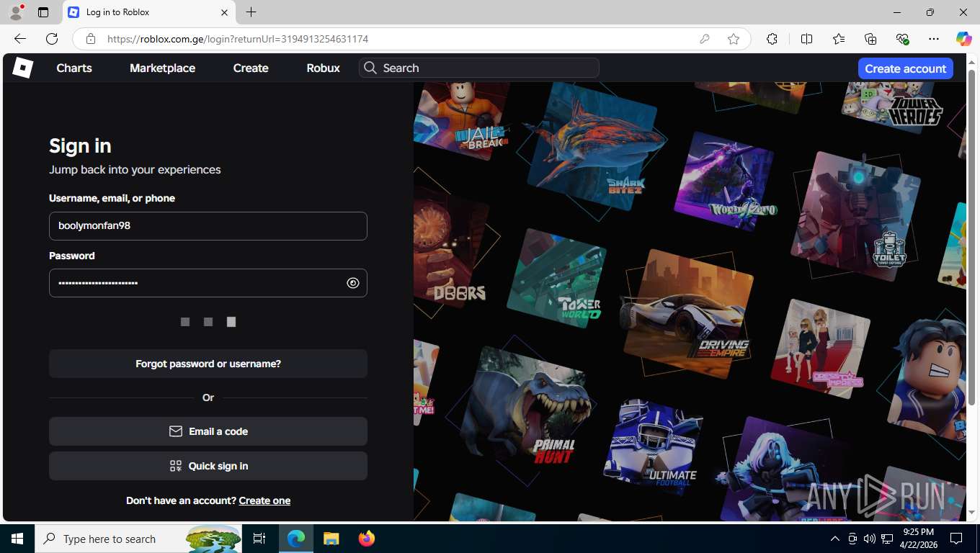Open the Marketplace page
980x553 pixels.
tap(162, 68)
